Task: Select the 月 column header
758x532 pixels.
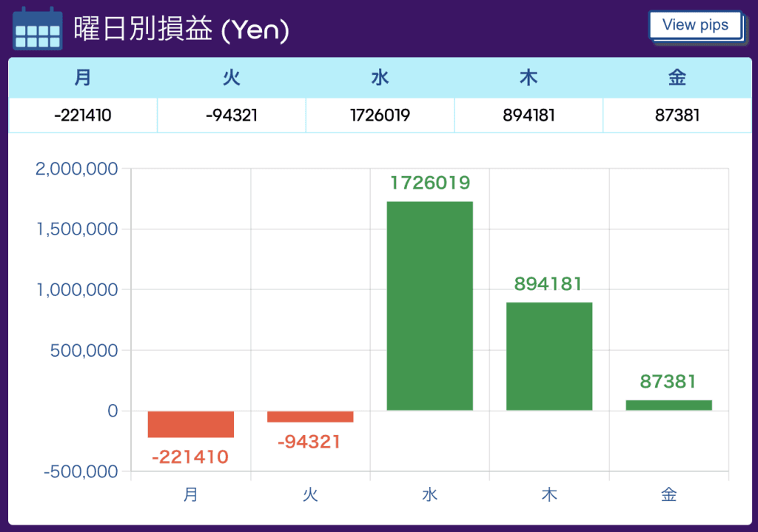Action: (83, 78)
